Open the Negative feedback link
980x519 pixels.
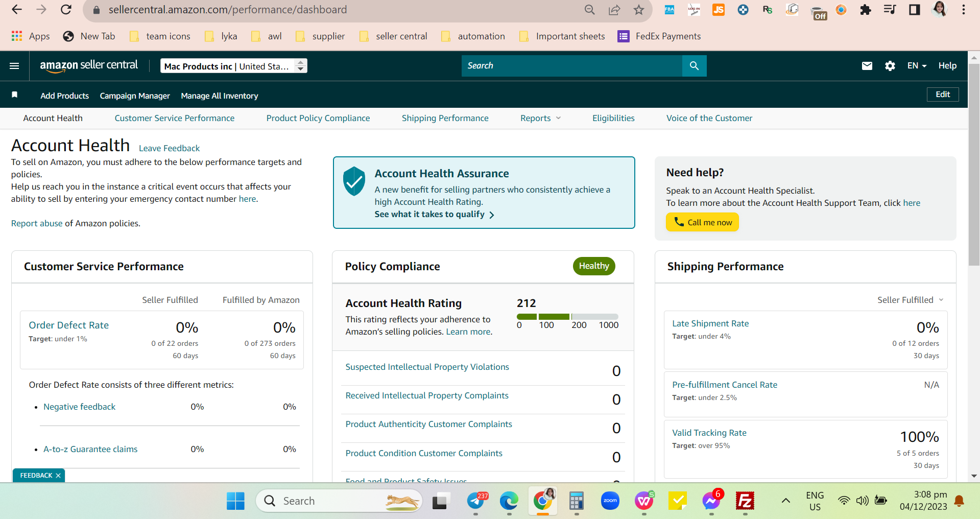click(x=80, y=407)
